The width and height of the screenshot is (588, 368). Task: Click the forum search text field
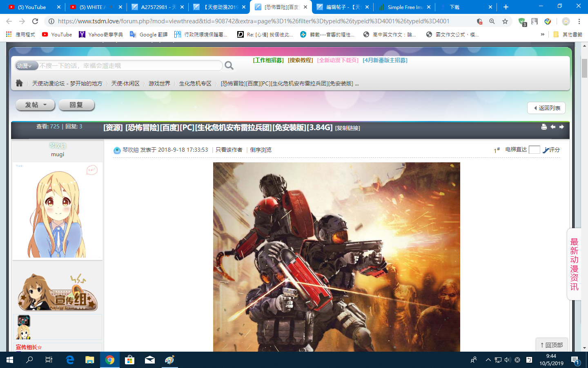130,65
